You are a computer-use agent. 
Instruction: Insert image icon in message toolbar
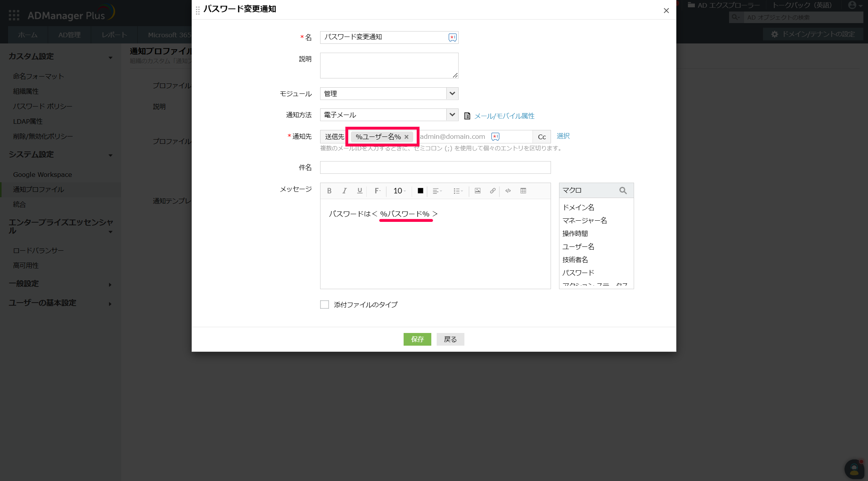477,191
